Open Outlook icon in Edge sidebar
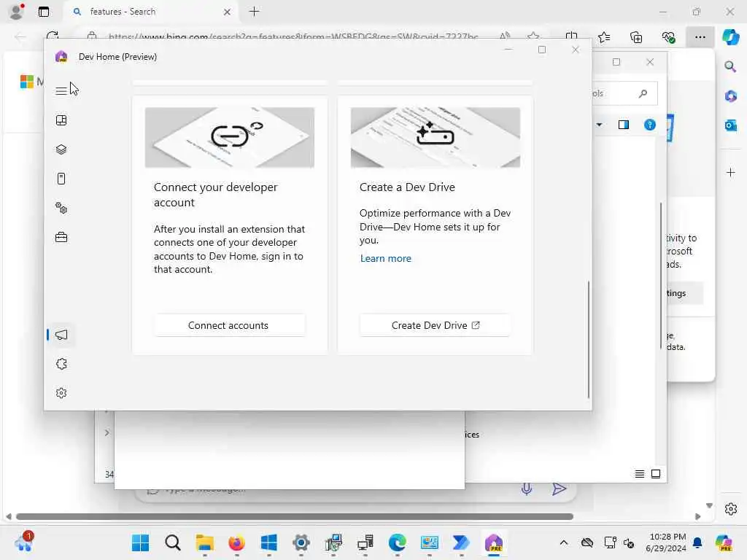The image size is (747, 560). [x=730, y=125]
